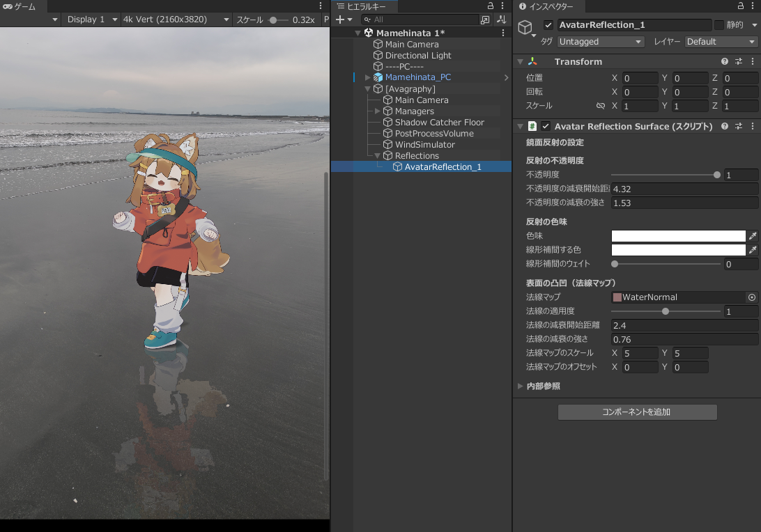Image resolution: width=761 pixels, height=532 pixels.
Task: Open the static flags dropdown arrow
Action: coord(754,25)
